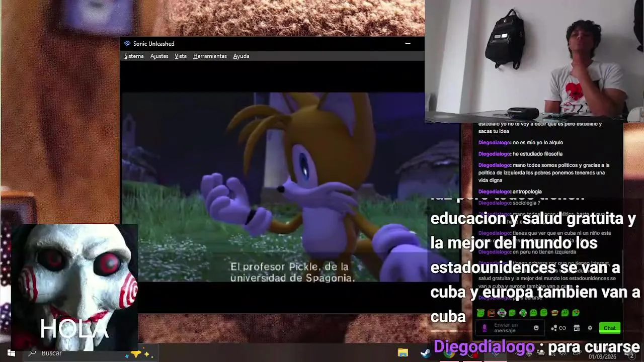Open File Explorer from the taskbar
This screenshot has width=644, height=362.
click(x=403, y=353)
